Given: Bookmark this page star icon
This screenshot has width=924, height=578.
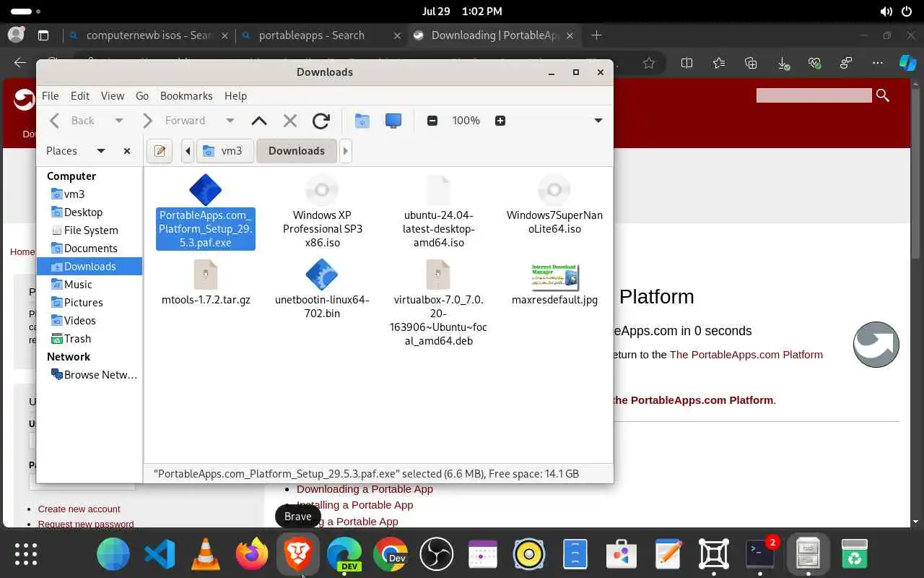Looking at the screenshot, I should click(x=649, y=63).
